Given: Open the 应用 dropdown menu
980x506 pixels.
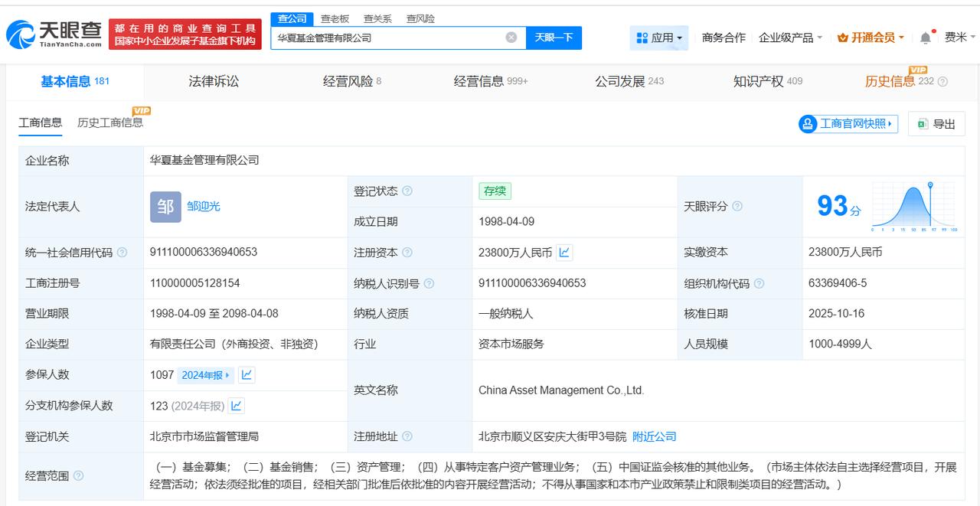Looking at the screenshot, I should tap(659, 38).
